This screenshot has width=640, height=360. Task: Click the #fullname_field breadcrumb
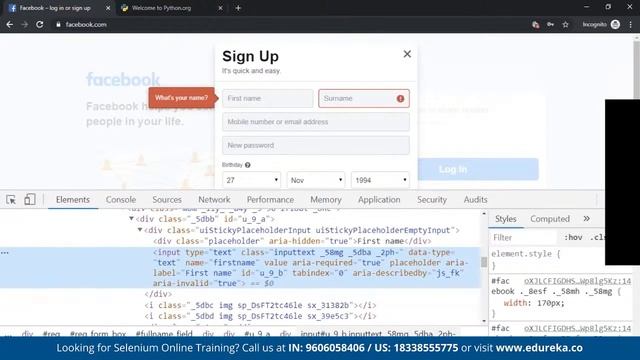pos(164,333)
